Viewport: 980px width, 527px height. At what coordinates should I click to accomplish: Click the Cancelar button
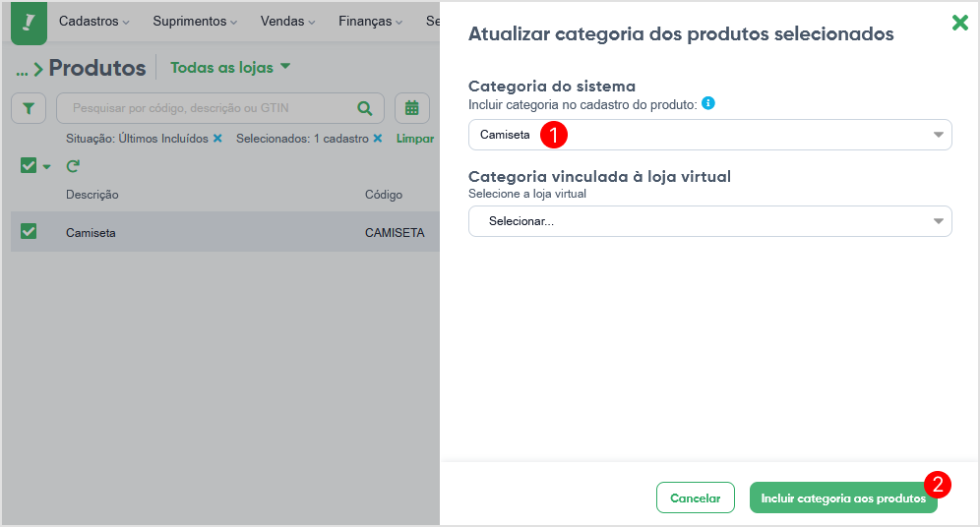[x=695, y=498]
